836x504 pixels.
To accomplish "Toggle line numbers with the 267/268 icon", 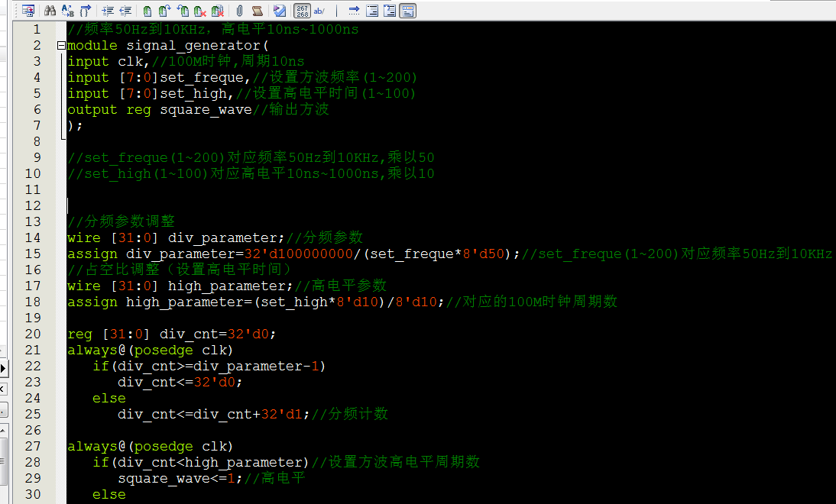I will [x=302, y=11].
